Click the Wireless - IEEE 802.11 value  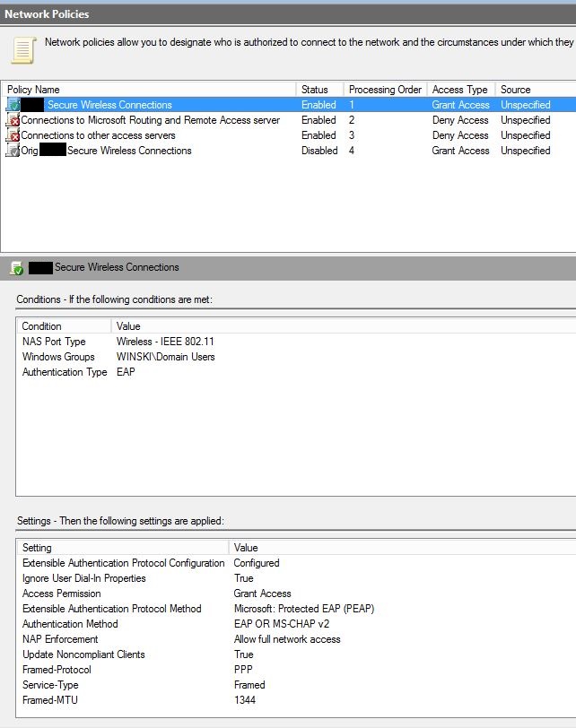click(x=165, y=342)
